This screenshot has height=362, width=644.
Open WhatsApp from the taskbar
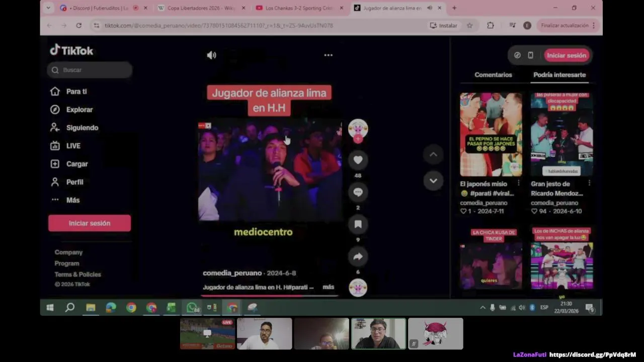192,308
